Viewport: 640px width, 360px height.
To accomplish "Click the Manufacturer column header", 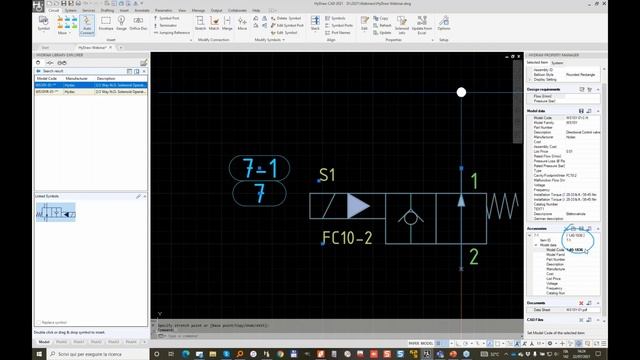I will [76, 78].
